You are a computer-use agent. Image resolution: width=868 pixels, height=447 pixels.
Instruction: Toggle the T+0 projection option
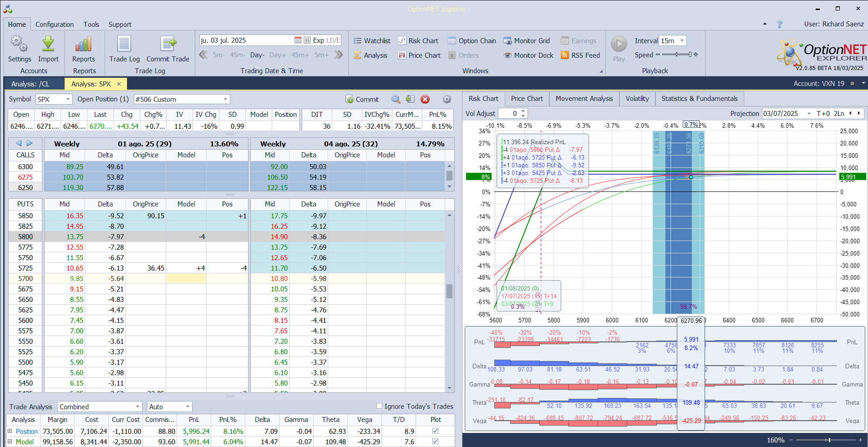(x=823, y=114)
